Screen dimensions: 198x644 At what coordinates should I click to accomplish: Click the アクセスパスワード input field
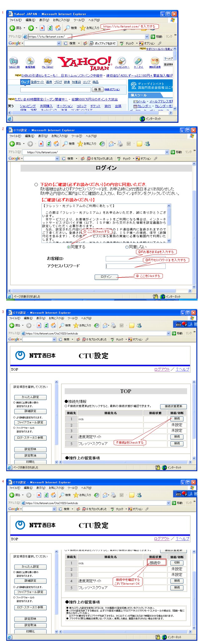click(135, 266)
